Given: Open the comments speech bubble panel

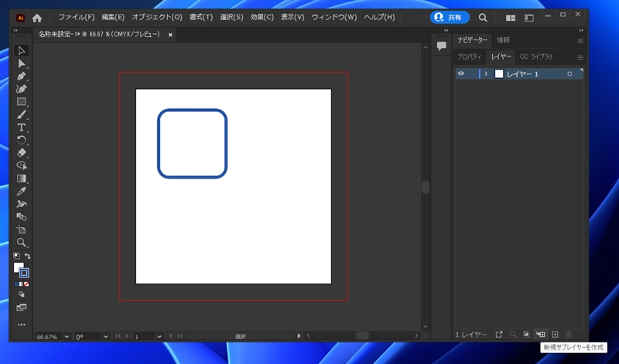Looking at the screenshot, I should coord(441,46).
